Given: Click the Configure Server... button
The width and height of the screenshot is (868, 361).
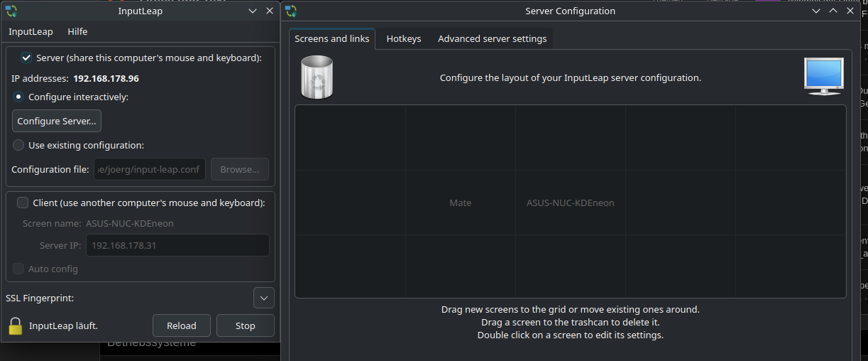Looking at the screenshot, I should [57, 121].
